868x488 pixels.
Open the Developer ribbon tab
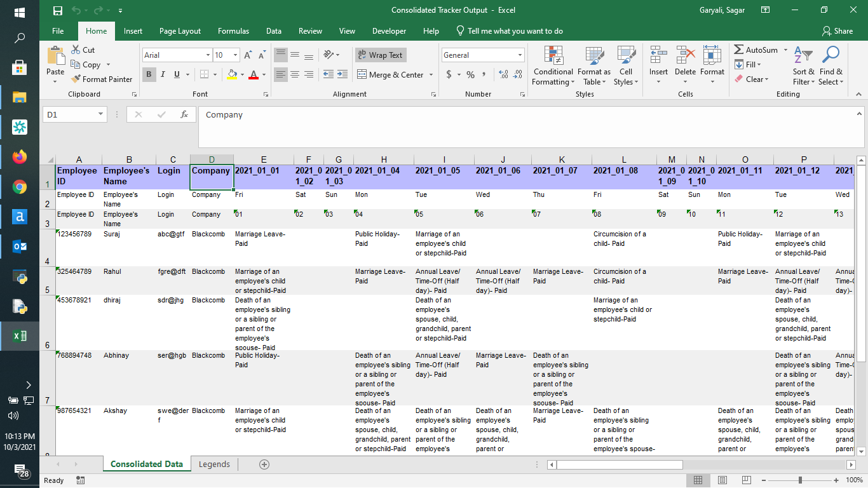pos(389,30)
